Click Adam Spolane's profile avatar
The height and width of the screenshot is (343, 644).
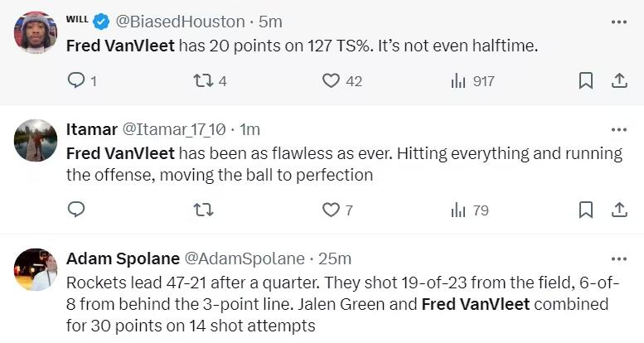point(36,269)
